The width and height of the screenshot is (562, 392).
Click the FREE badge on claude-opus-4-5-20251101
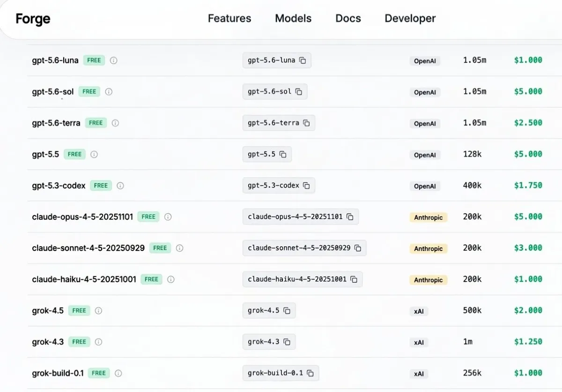click(x=148, y=217)
